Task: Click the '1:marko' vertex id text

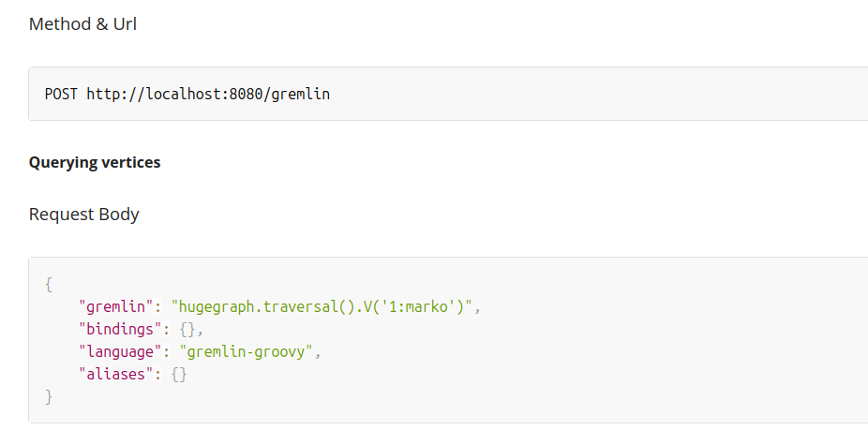Action: pyautogui.click(x=418, y=306)
